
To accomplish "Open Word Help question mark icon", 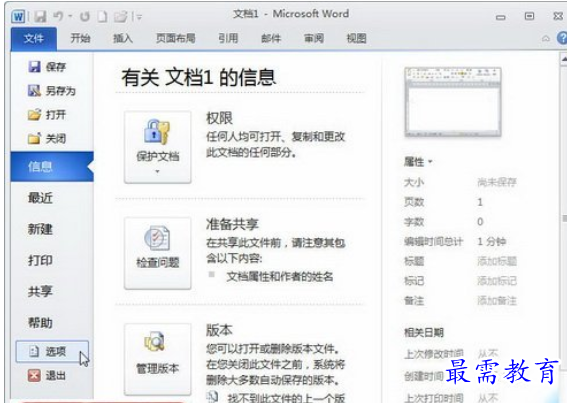I will coord(562,38).
